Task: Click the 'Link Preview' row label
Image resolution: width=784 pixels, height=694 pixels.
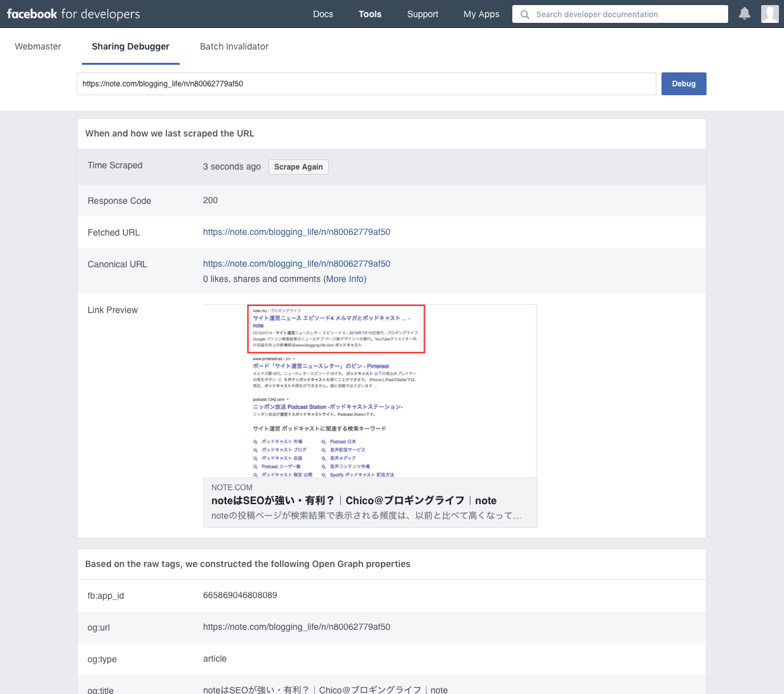Action: [x=112, y=310]
